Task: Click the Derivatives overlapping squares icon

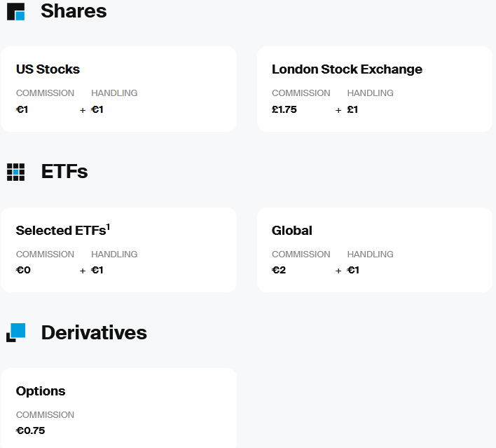Action: pos(16,332)
